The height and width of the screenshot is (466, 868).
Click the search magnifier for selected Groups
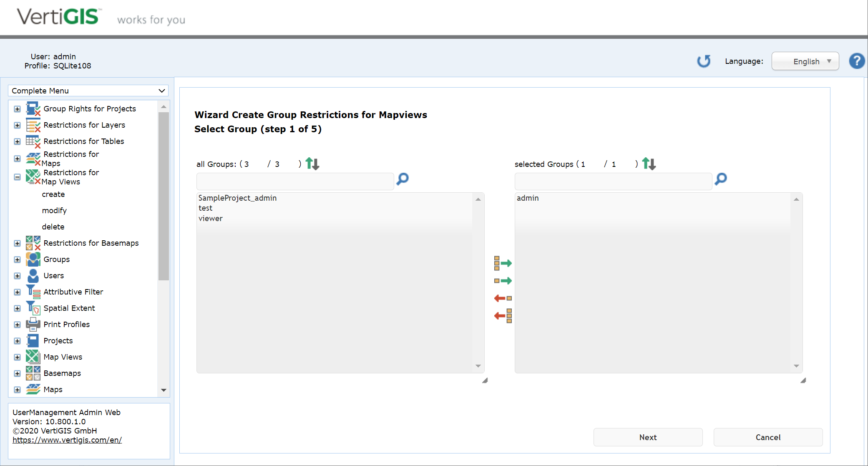pos(720,179)
